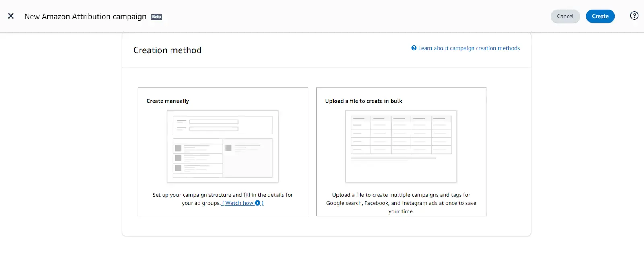Click the Beta badge next to title
This screenshot has height=254, width=644.
tap(157, 17)
